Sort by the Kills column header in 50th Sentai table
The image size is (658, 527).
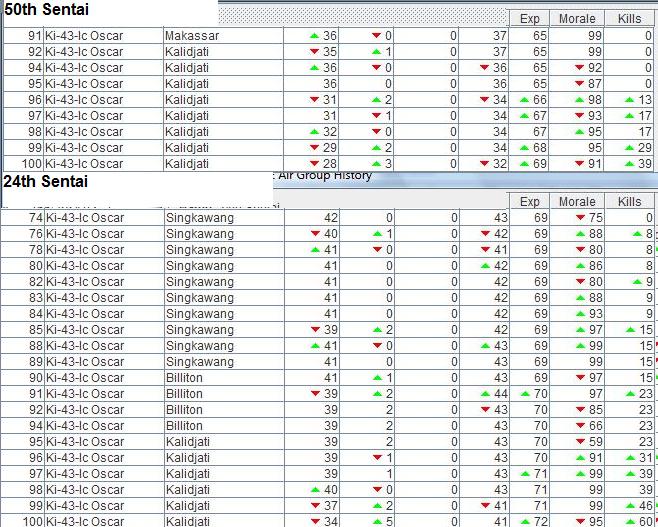point(629,18)
